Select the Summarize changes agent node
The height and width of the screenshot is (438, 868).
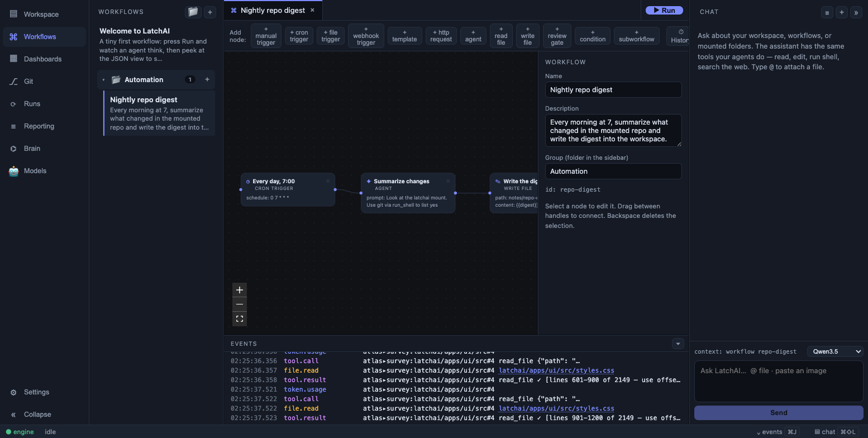click(408, 193)
